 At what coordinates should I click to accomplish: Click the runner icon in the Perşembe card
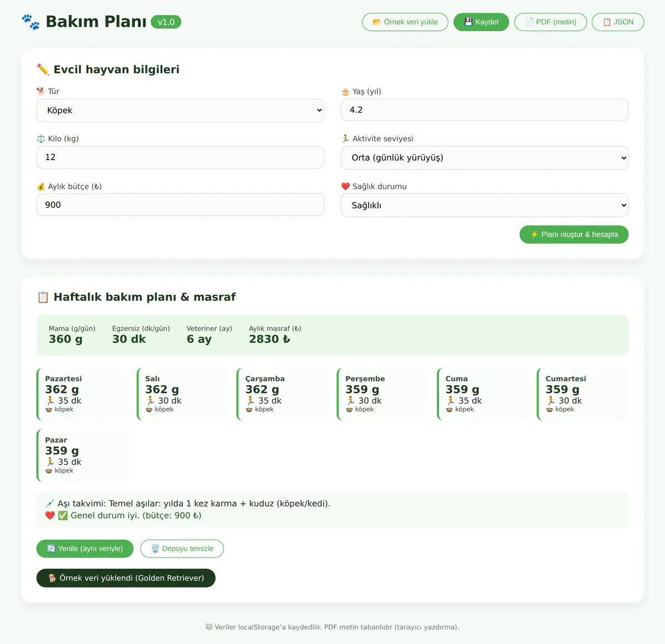[x=350, y=401]
